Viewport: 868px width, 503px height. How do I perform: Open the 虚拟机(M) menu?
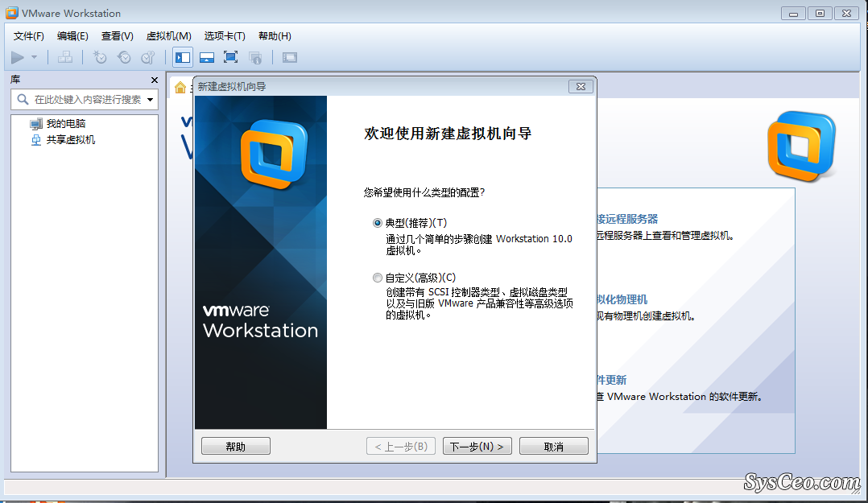pos(169,36)
